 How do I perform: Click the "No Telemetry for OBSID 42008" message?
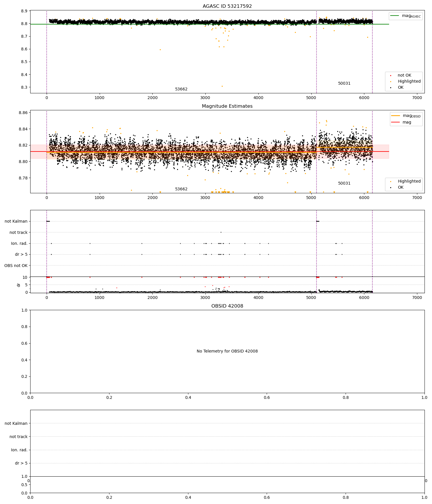coord(227,351)
